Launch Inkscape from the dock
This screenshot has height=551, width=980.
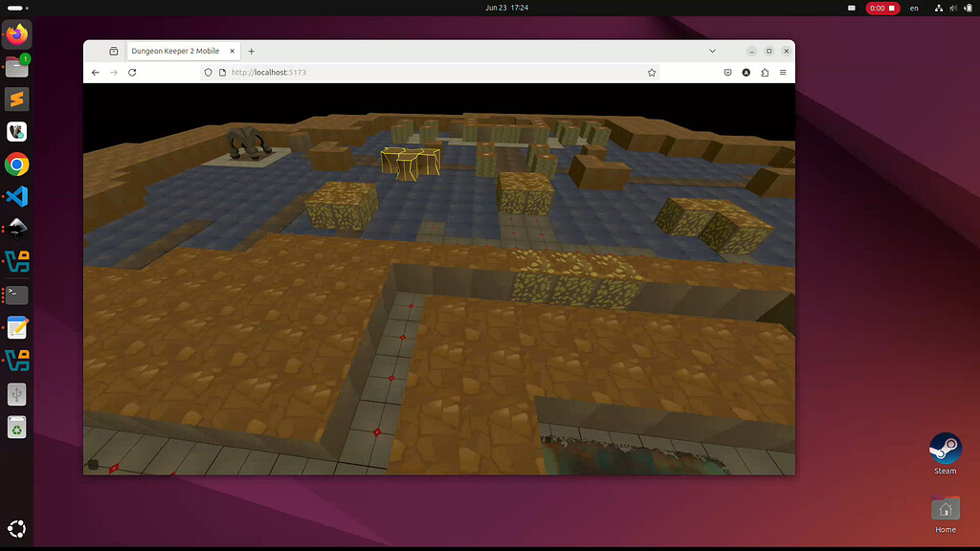[x=16, y=230]
